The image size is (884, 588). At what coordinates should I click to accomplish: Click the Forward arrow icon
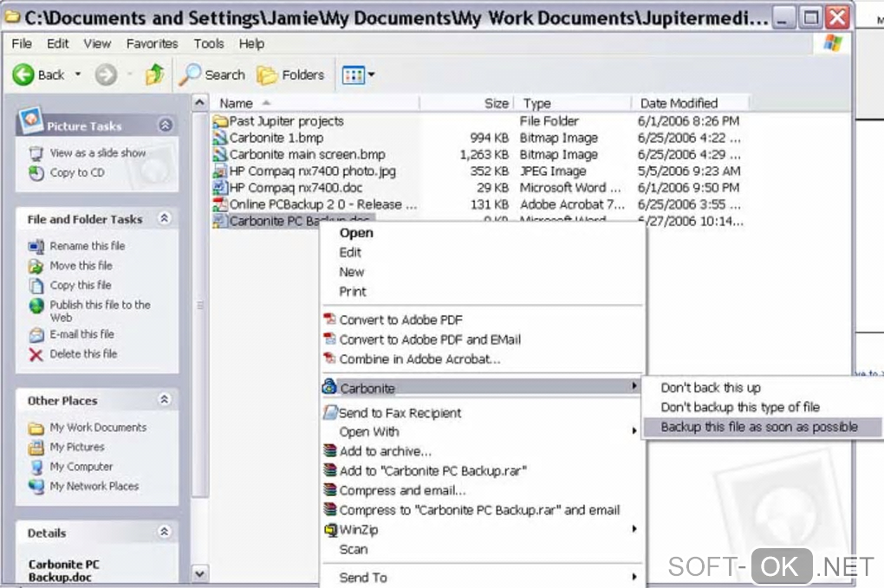click(106, 74)
